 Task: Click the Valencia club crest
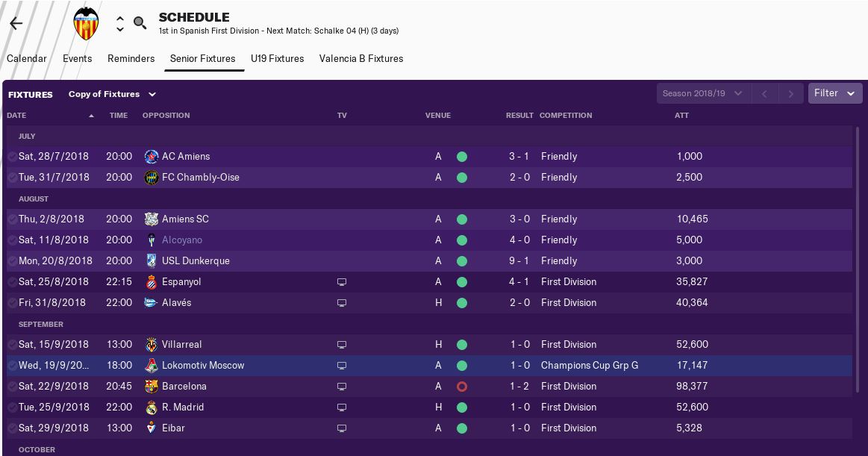pos(86,24)
